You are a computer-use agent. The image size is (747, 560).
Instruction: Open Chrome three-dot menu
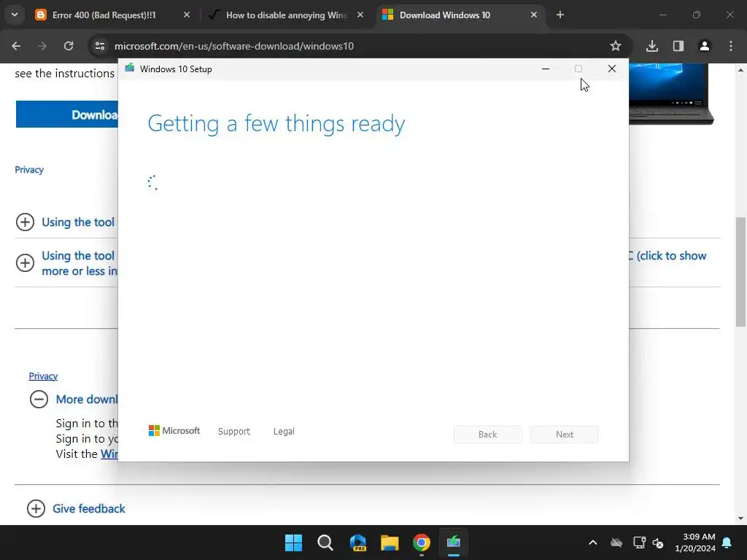click(731, 46)
